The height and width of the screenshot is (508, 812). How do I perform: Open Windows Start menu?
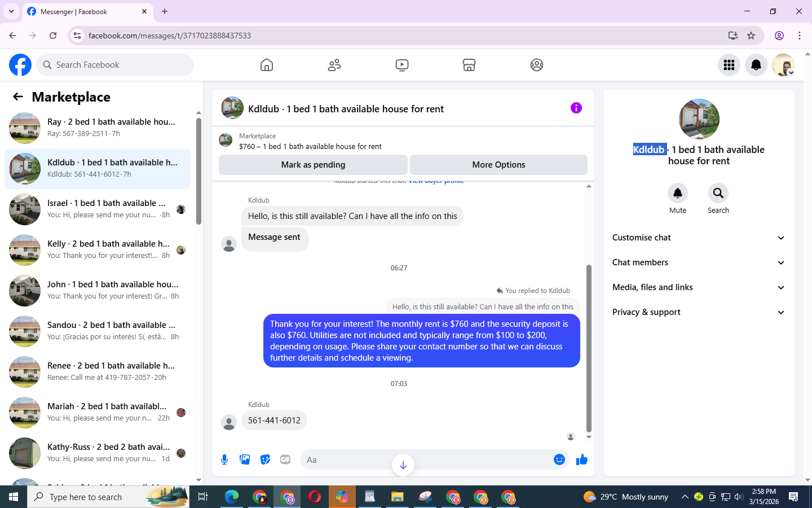tap(14, 497)
